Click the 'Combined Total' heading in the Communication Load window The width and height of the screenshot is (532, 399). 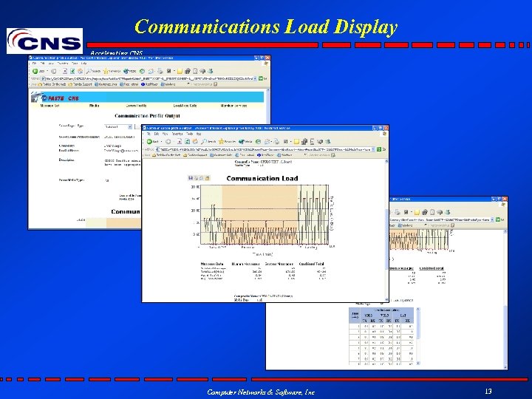(312, 264)
